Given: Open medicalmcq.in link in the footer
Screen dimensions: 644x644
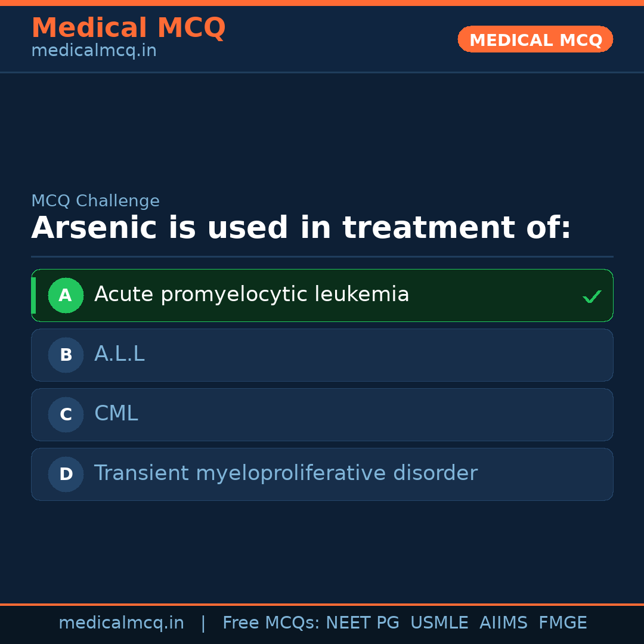Looking at the screenshot, I should pos(121,623).
